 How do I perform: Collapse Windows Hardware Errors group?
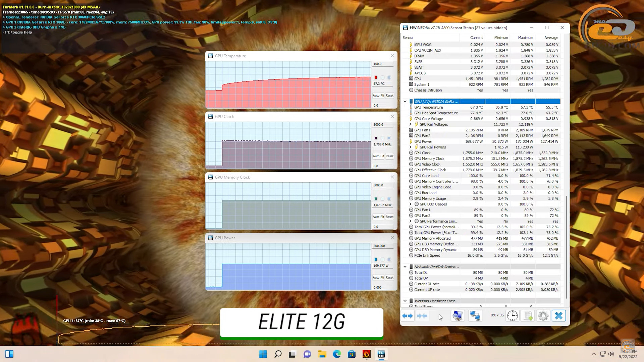pyautogui.click(x=405, y=301)
